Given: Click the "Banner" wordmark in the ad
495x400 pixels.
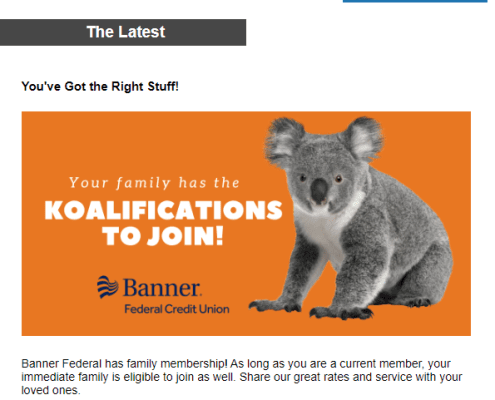Looking at the screenshot, I should pyautogui.click(x=162, y=287).
